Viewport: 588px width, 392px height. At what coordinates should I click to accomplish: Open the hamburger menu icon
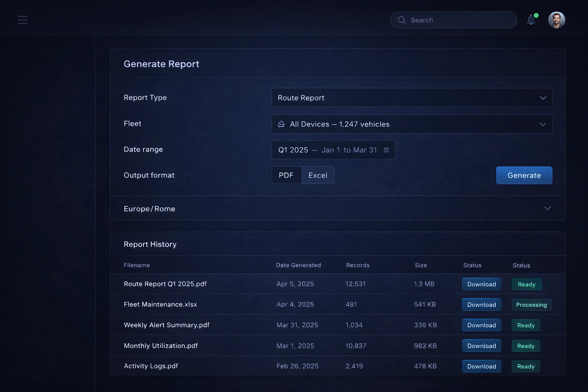pos(23,20)
